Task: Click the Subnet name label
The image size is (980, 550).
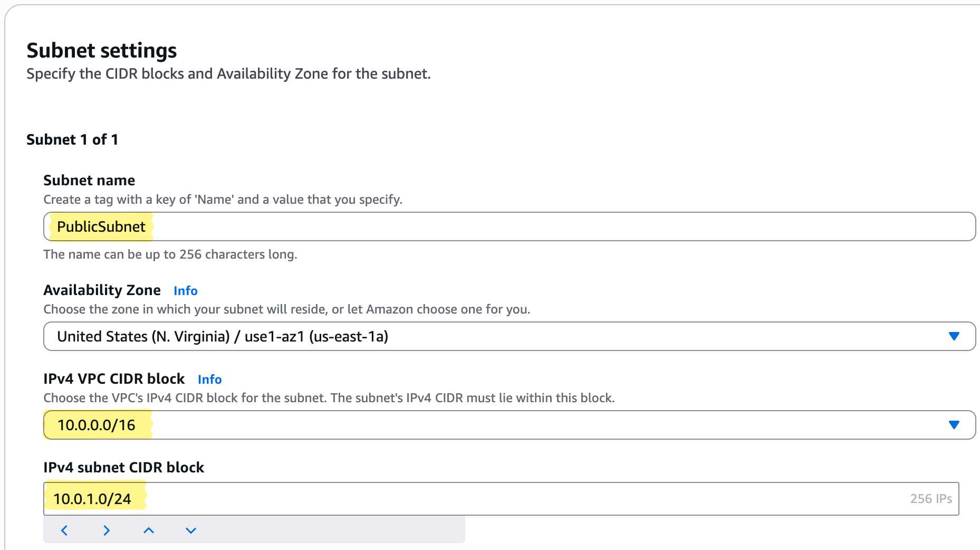Action: 89,181
